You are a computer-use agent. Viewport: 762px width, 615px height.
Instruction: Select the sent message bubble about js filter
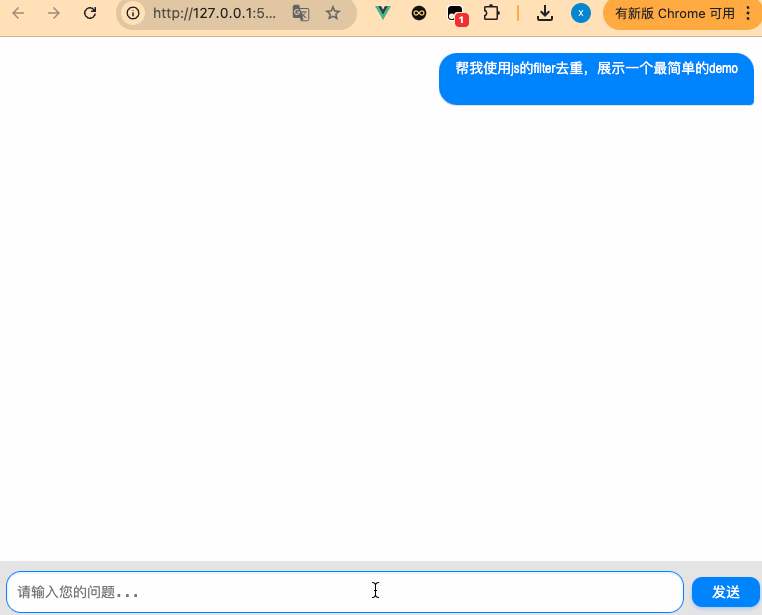point(596,79)
